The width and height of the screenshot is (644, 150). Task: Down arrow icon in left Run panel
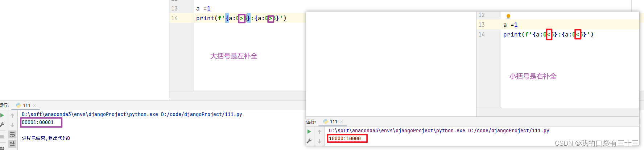[12, 125]
